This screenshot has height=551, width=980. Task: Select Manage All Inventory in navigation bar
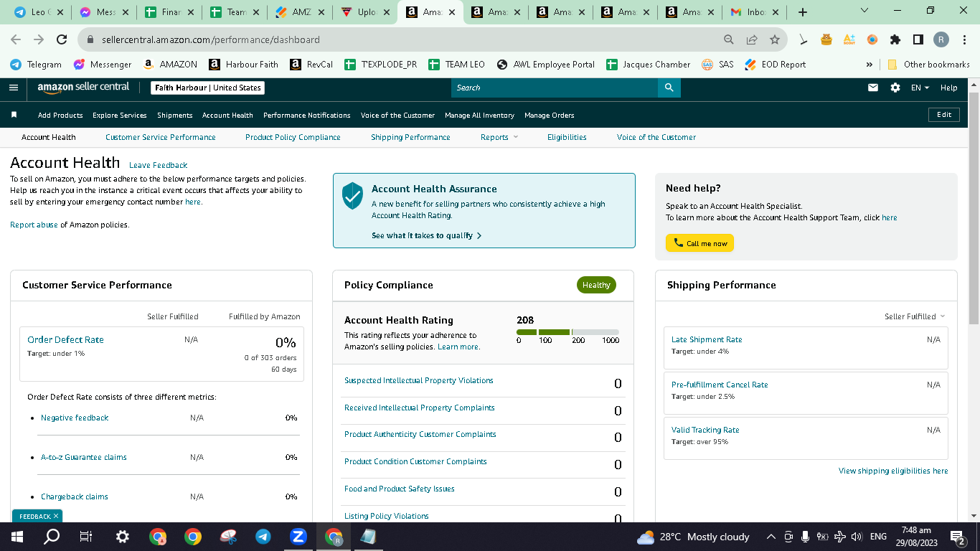coord(479,115)
